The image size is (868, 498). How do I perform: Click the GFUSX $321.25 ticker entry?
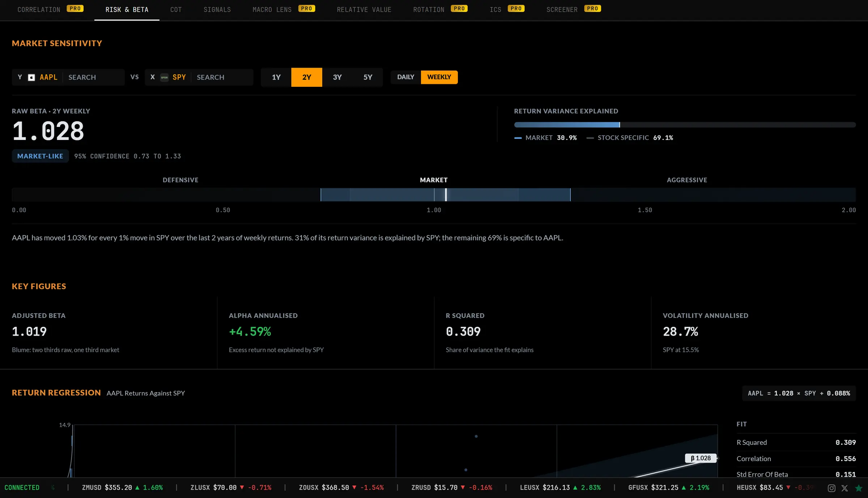coord(669,488)
